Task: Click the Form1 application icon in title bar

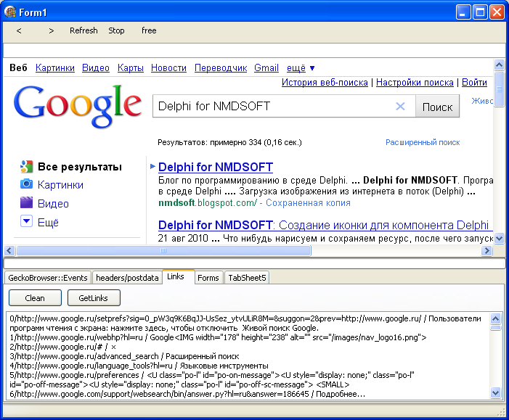Action: click(10, 12)
